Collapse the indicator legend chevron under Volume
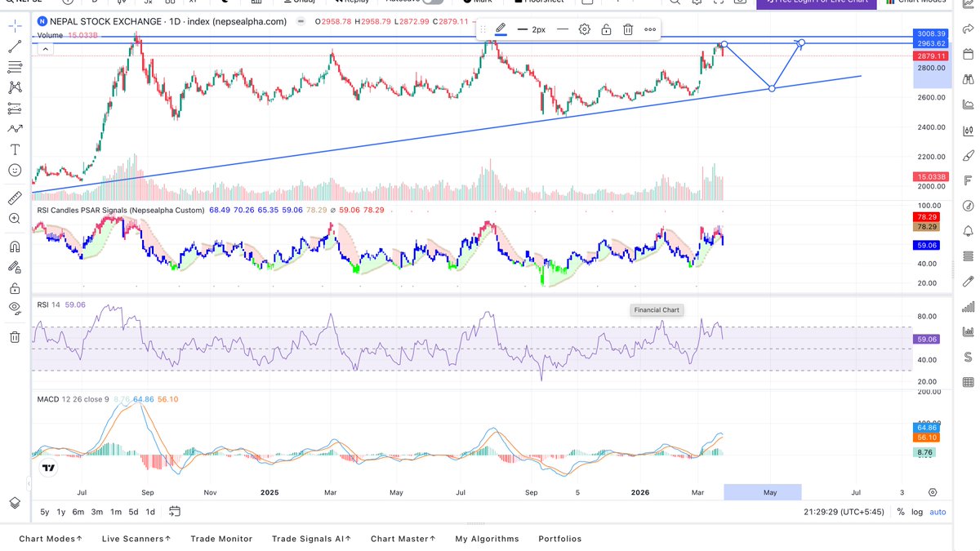This screenshot has height=551, width=980. coord(45,49)
